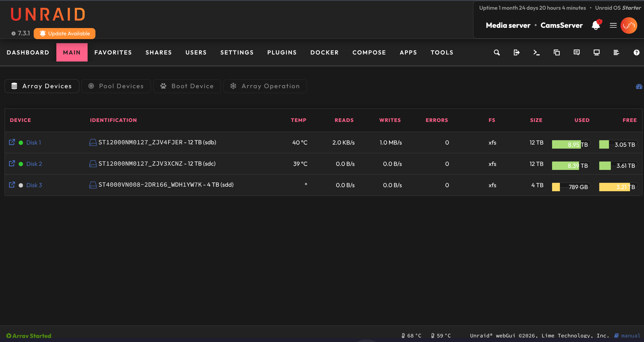Click the CamsServer server name
This screenshot has width=644, height=342.
[x=562, y=25]
